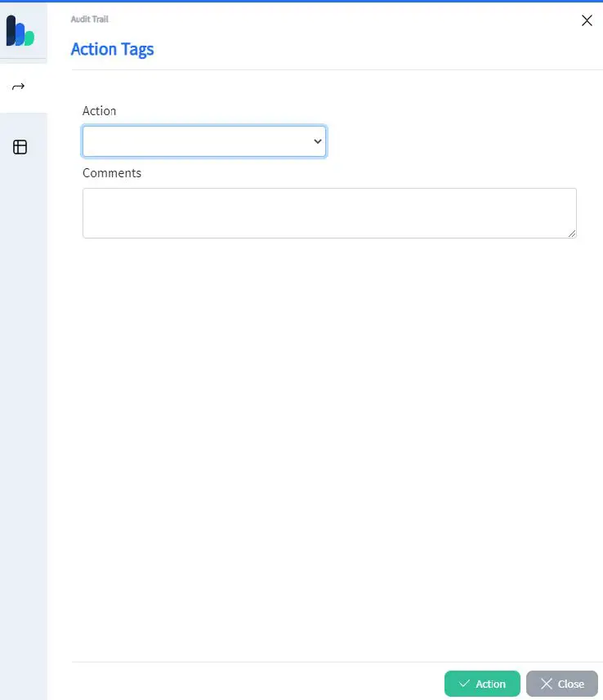The height and width of the screenshot is (700, 603).
Task: Open the forward arrow sidebar item
Action: pos(19,87)
